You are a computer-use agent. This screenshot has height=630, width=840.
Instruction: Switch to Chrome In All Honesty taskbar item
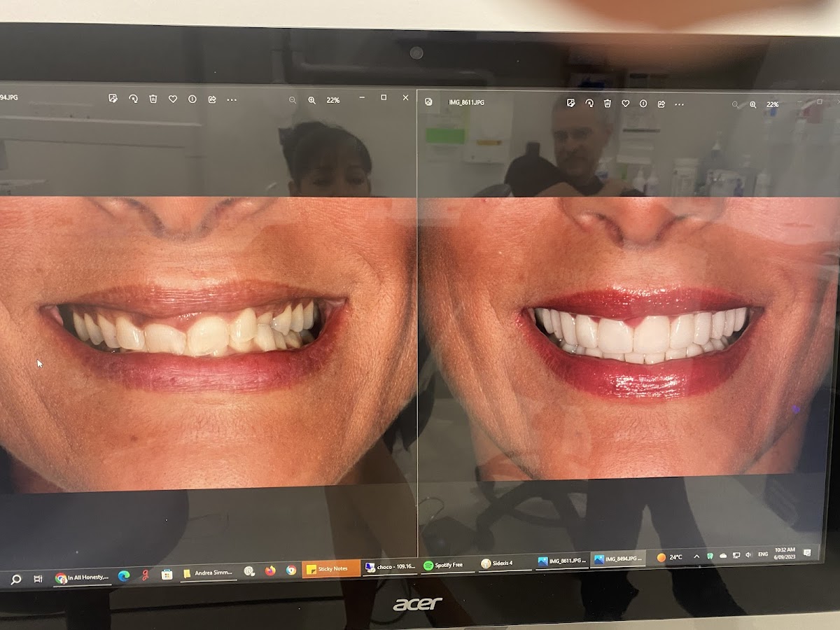83,577
